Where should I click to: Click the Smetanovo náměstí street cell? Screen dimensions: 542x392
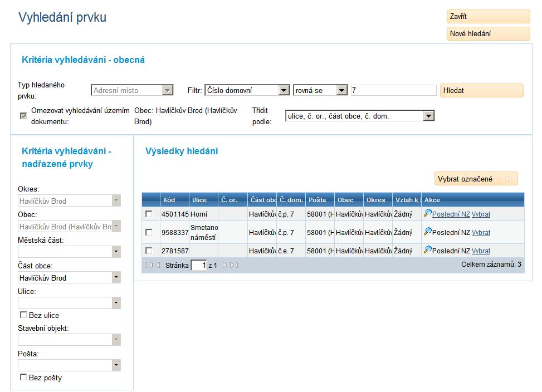203,232
